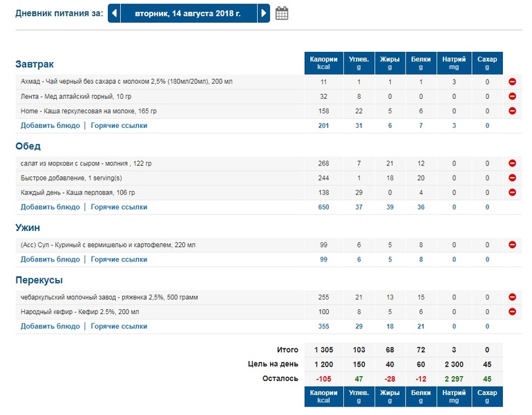Open Горячие ссылки under Обед
This screenshot has width=532, height=415.
[119, 207]
